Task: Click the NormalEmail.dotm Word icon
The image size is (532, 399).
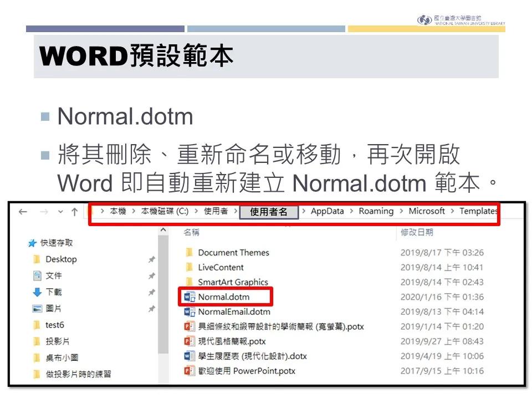Action: point(188,313)
